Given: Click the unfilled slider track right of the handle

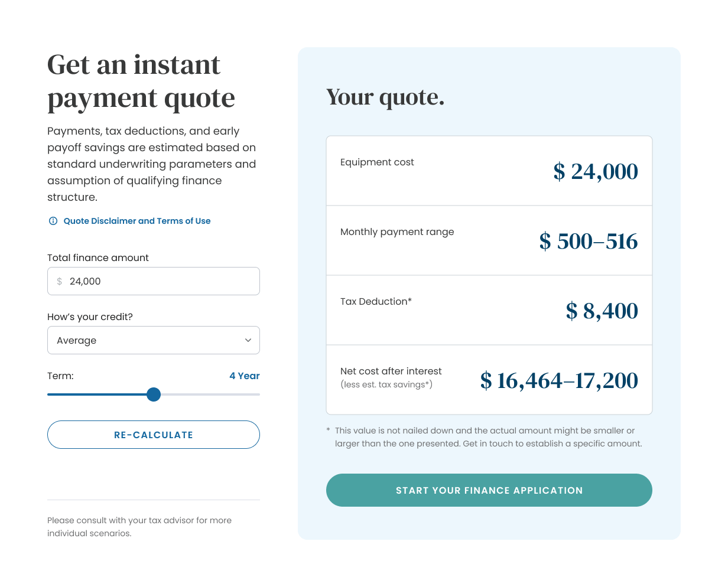Looking at the screenshot, I should click(x=210, y=394).
